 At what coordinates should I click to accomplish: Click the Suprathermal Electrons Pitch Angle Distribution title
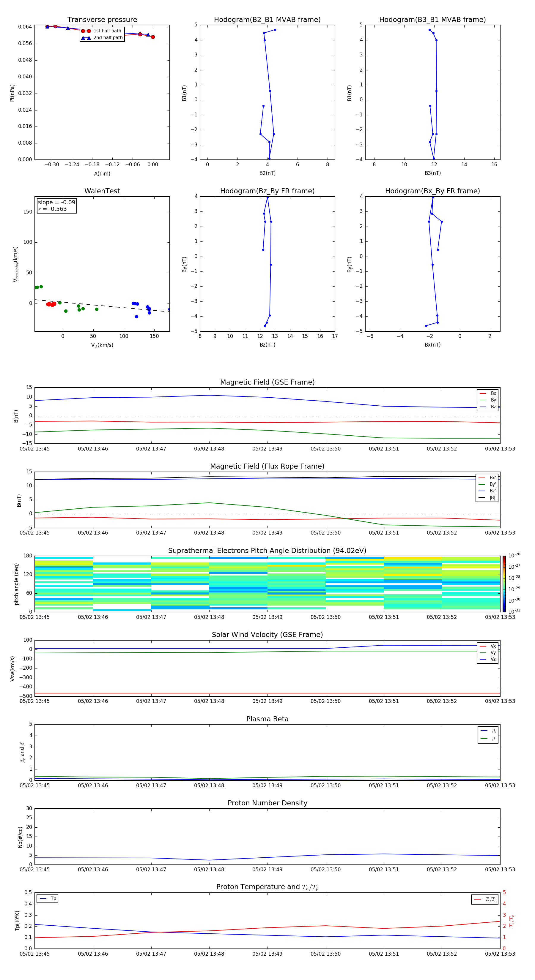tap(267, 551)
